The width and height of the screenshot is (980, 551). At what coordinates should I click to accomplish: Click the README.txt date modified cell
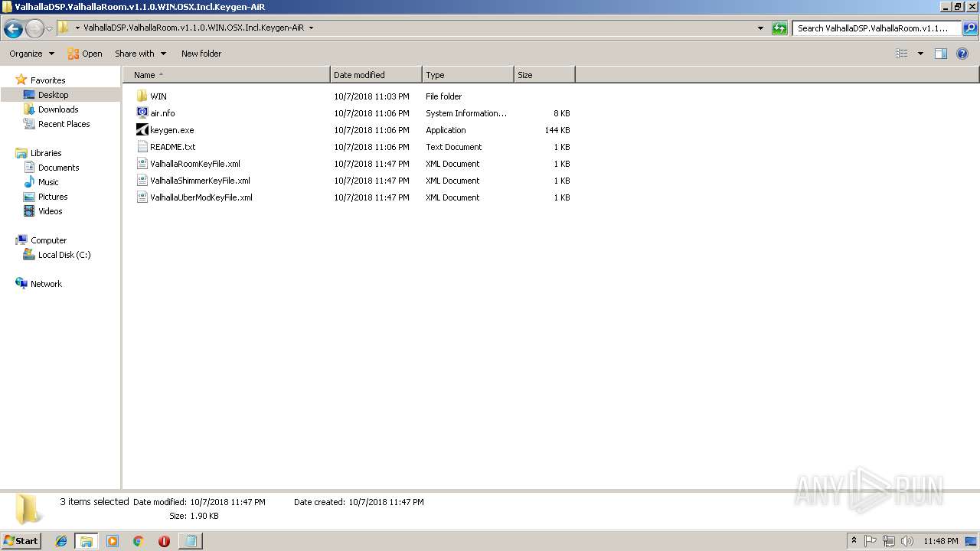tap(371, 147)
